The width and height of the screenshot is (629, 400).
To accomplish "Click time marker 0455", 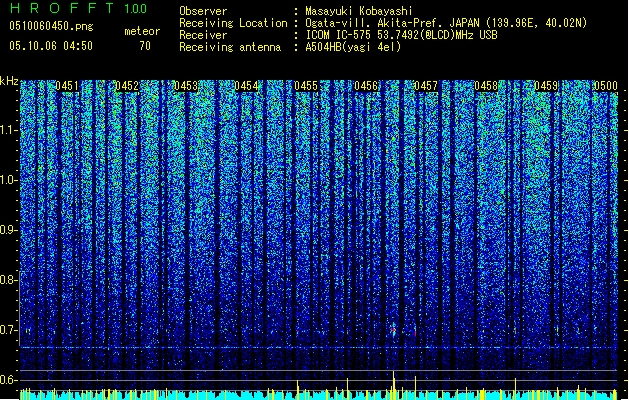I will (x=306, y=86).
